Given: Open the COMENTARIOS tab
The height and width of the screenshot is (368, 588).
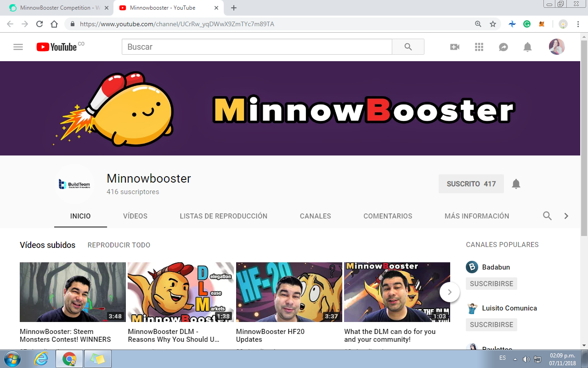Looking at the screenshot, I should [x=388, y=216].
